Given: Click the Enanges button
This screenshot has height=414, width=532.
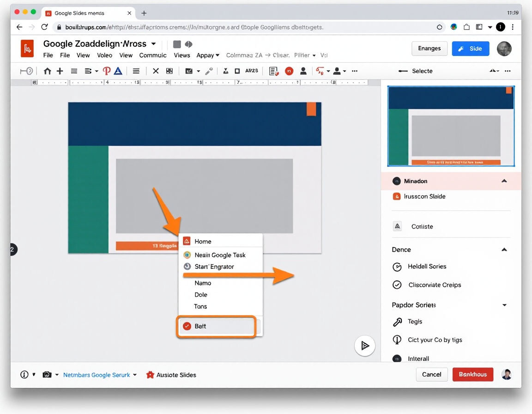Looking at the screenshot, I should coord(429,49).
